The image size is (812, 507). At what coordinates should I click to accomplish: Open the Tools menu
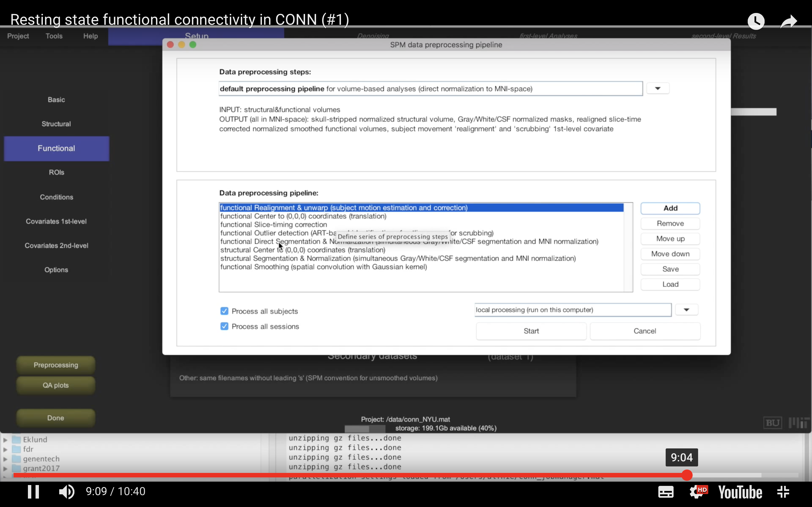pyautogui.click(x=54, y=36)
